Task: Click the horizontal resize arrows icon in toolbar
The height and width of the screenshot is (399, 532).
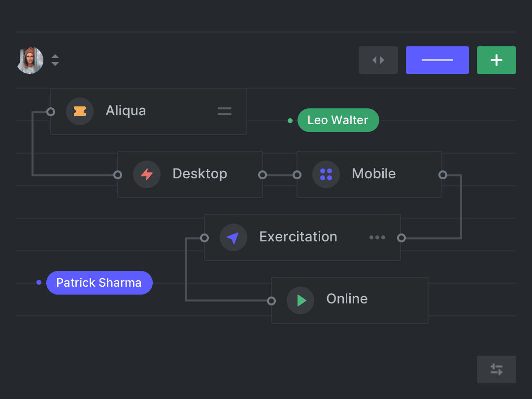Action: click(378, 60)
